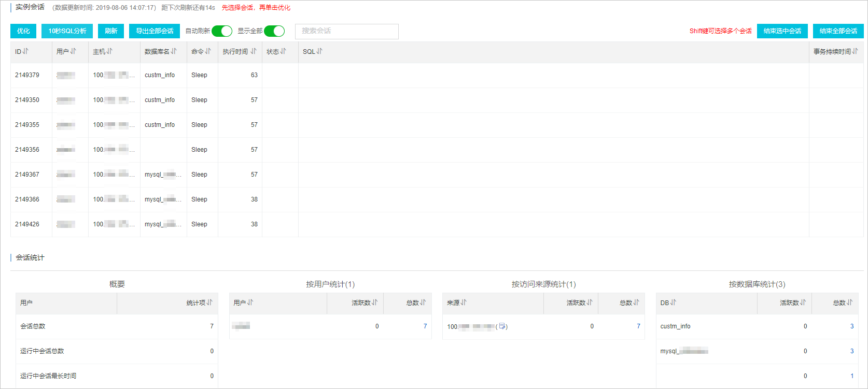Turn off 自动刷新 switch
This screenshot has width=868, height=389.
point(222,31)
